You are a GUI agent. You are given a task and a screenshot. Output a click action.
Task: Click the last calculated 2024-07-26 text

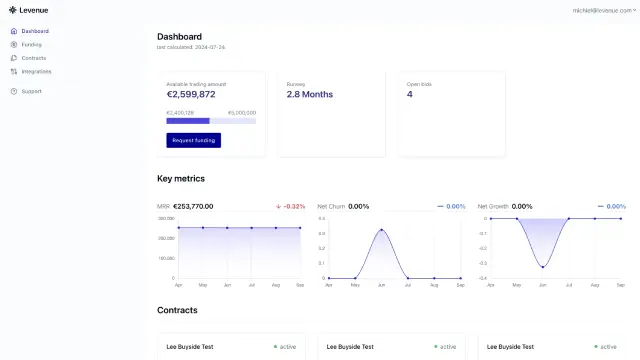point(191,47)
